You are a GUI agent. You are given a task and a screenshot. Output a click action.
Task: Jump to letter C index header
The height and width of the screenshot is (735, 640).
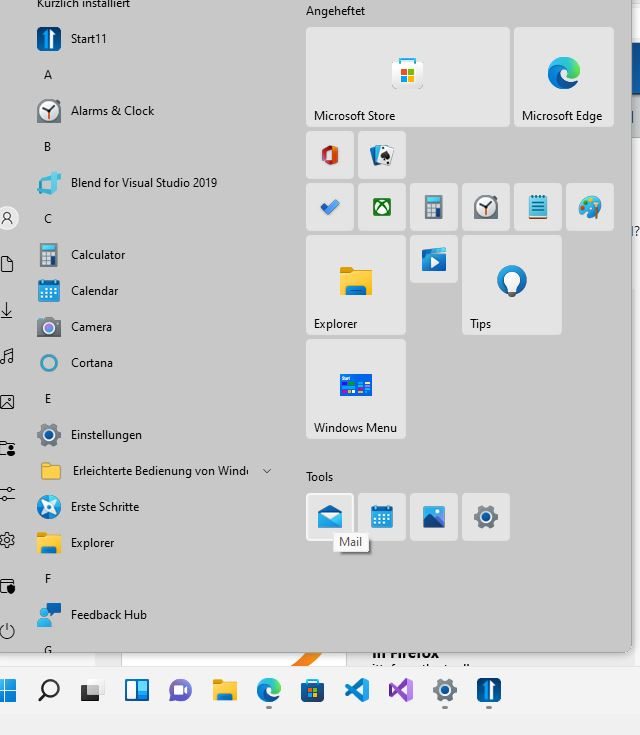48,219
